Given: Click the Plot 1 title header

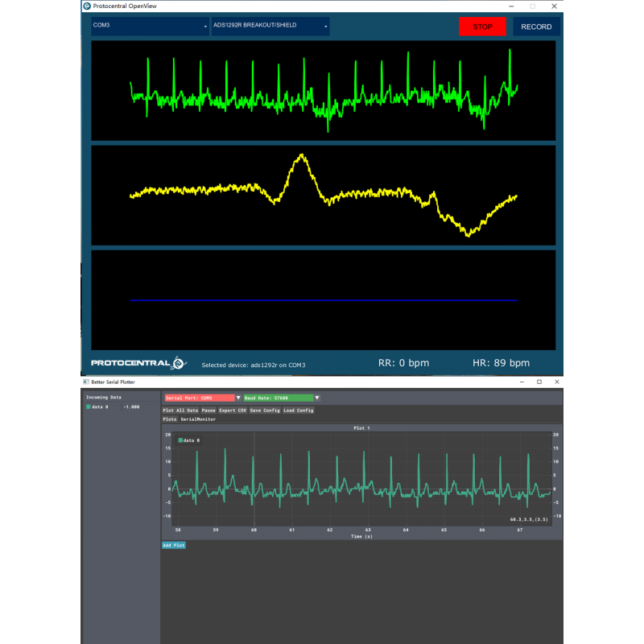Looking at the screenshot, I should [361, 428].
